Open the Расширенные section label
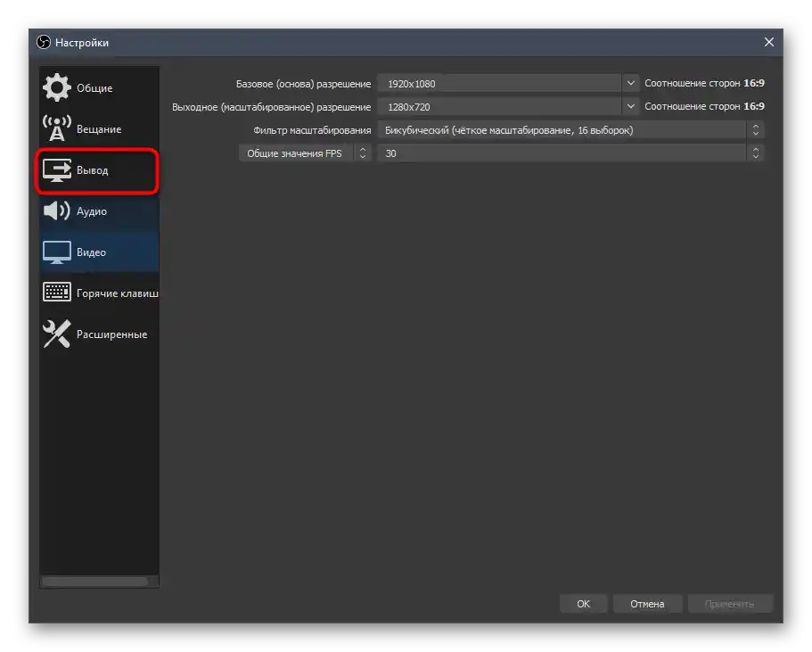Image resolution: width=812 pixels, height=652 pixels. [111, 334]
